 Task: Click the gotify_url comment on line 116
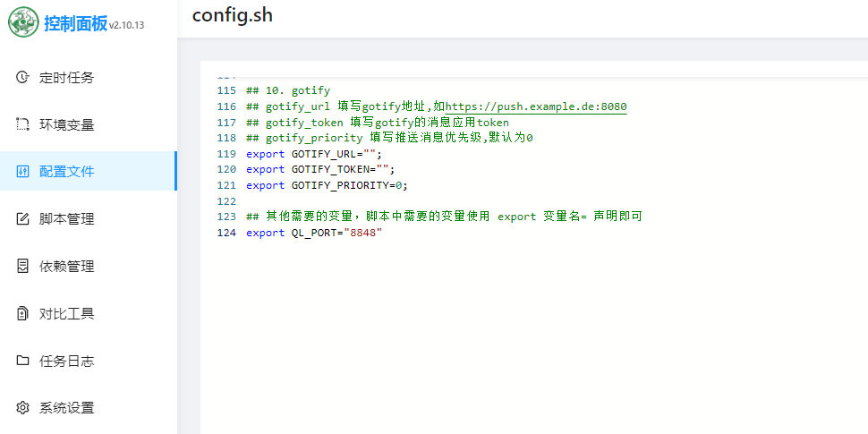coord(436,106)
